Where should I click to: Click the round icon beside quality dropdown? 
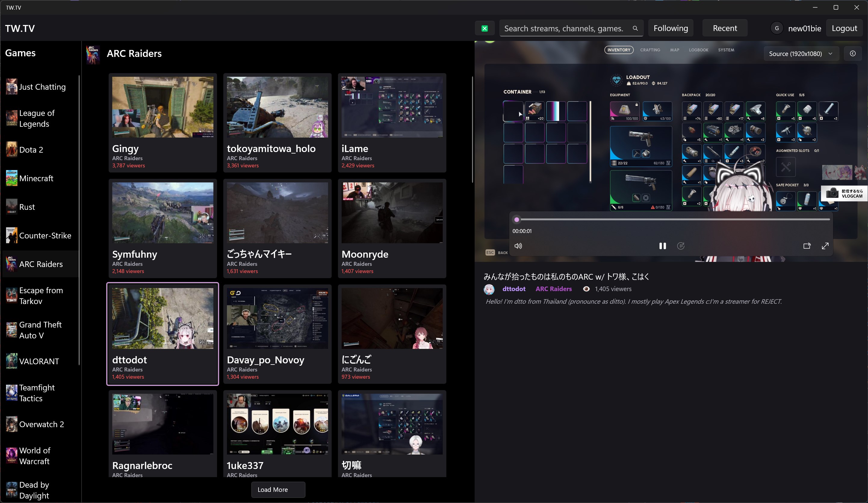click(x=852, y=53)
